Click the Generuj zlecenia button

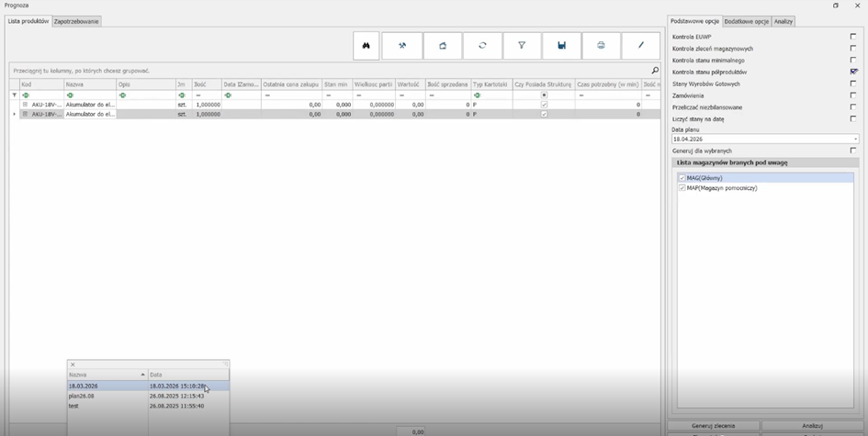pos(713,426)
